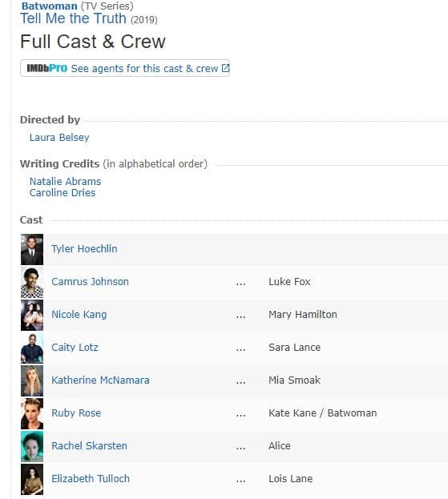
Task: Click Ruby Rose's headshot thumbnail
Action: [32, 413]
